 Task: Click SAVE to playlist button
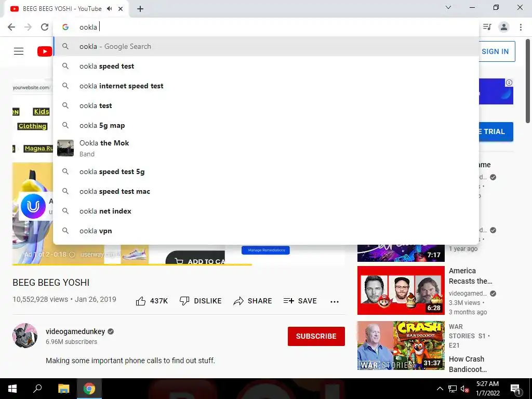(x=300, y=301)
